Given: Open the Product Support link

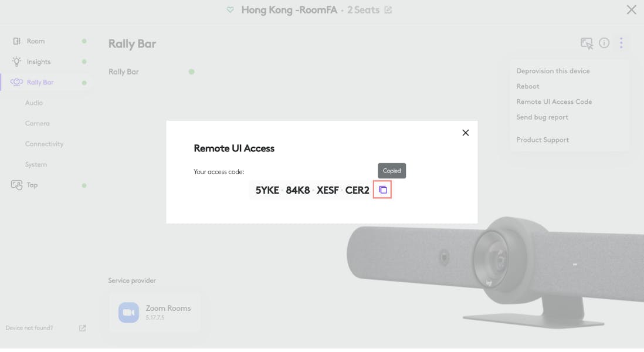Looking at the screenshot, I should [543, 140].
